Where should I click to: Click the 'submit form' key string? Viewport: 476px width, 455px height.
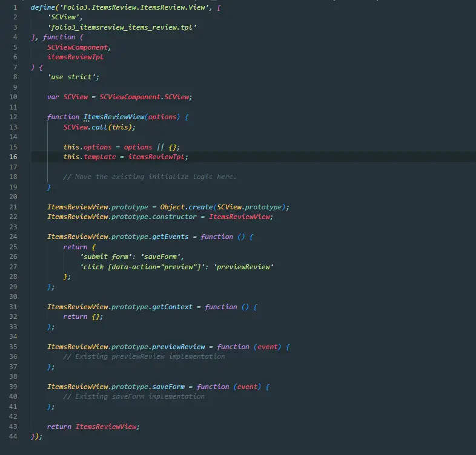click(106, 257)
